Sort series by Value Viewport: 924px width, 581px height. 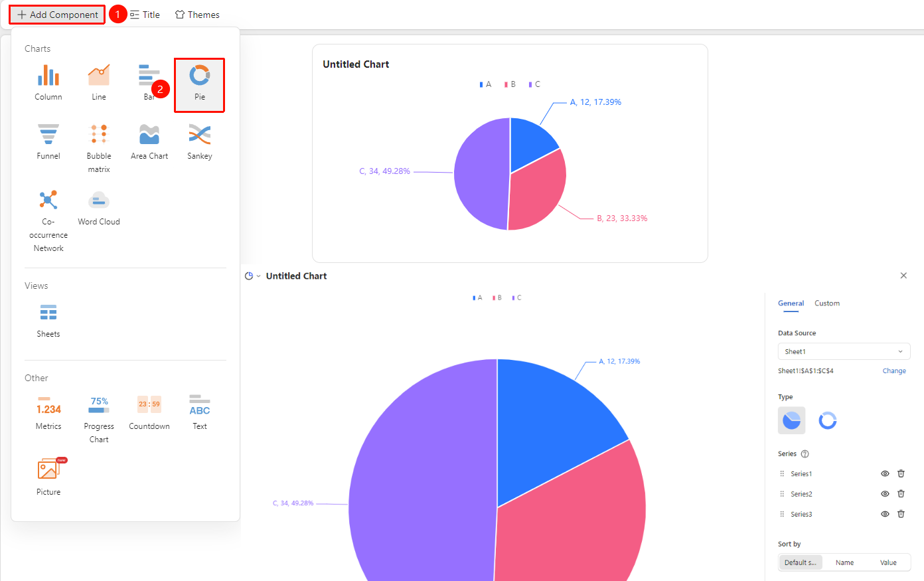[888, 562]
